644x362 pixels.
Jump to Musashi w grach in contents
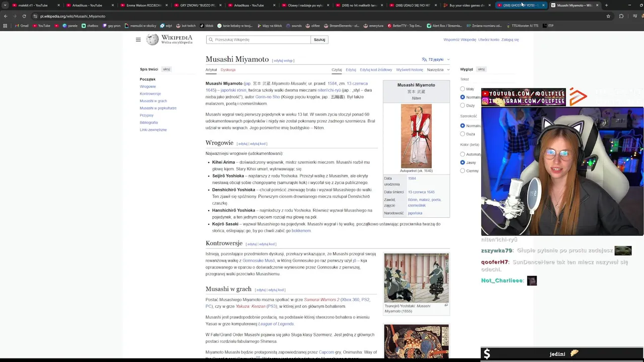pos(153,101)
